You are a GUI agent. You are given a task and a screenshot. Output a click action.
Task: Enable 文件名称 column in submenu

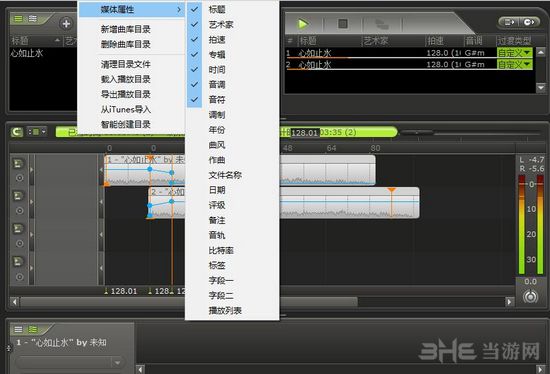[x=233, y=175]
